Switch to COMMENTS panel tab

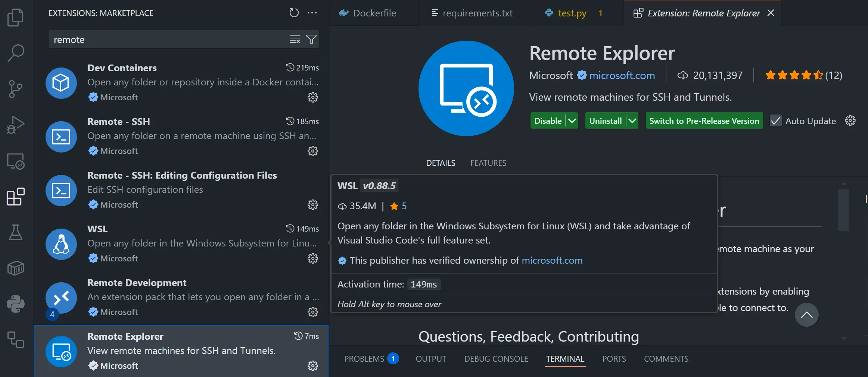(666, 359)
